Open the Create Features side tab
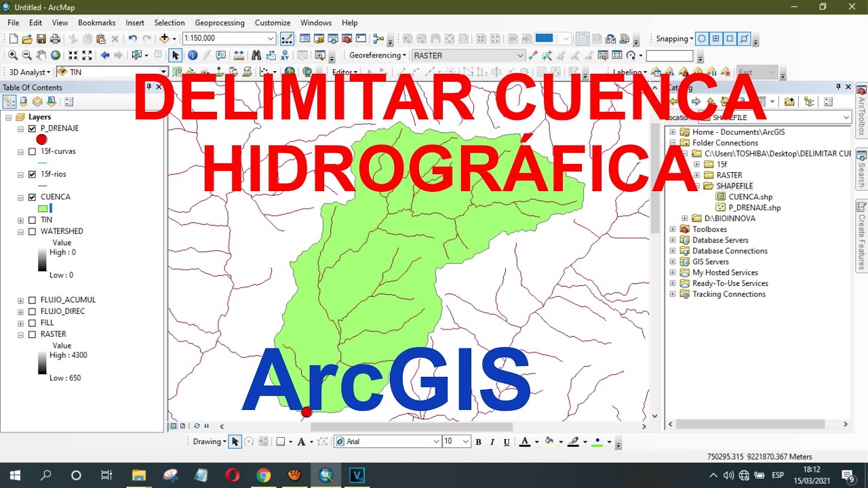868x488 pixels. tap(861, 236)
